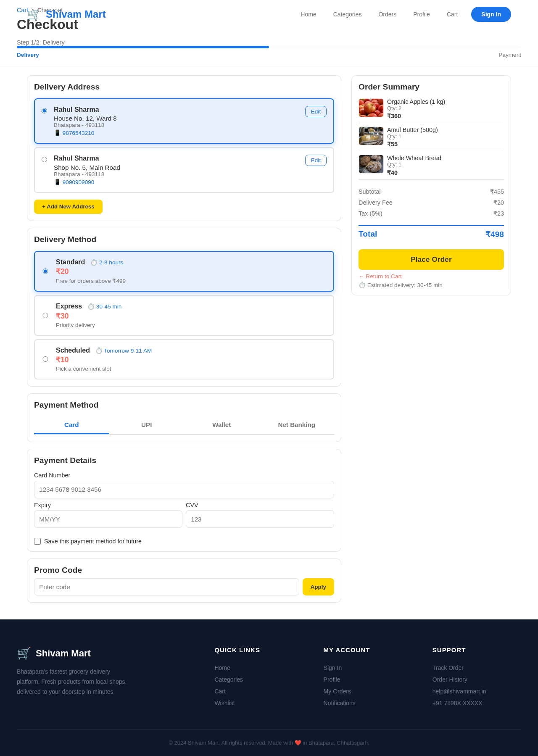Click the Sign In button

coord(491,14)
